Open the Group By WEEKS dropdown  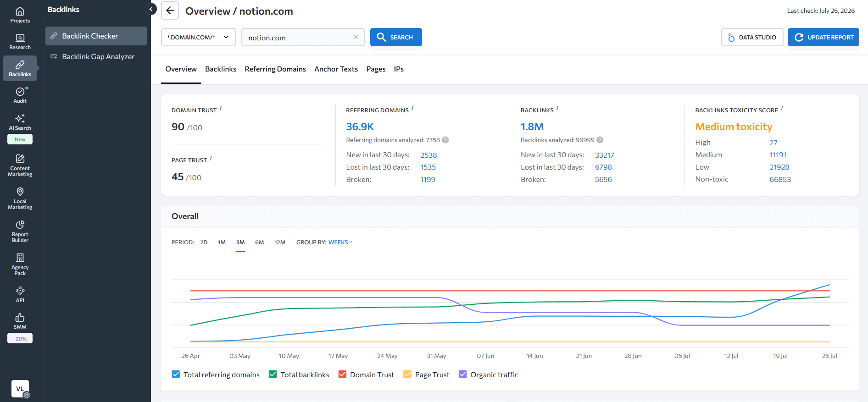tap(340, 242)
